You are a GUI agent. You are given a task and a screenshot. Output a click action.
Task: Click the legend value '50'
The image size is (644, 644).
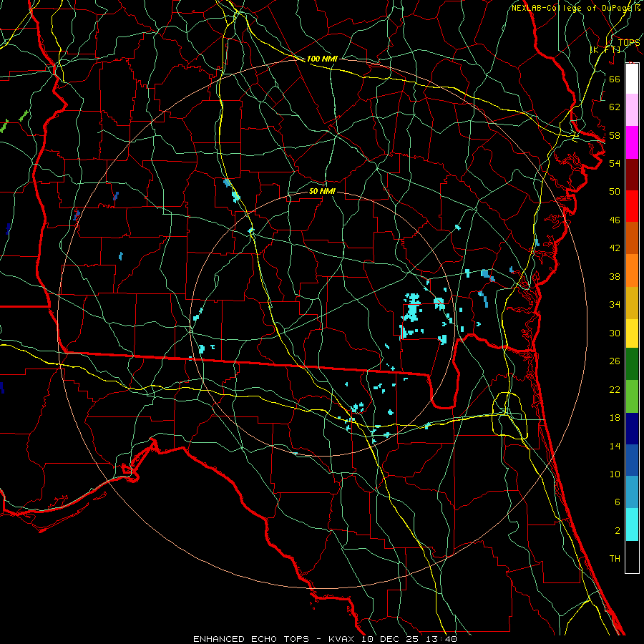pos(615,192)
